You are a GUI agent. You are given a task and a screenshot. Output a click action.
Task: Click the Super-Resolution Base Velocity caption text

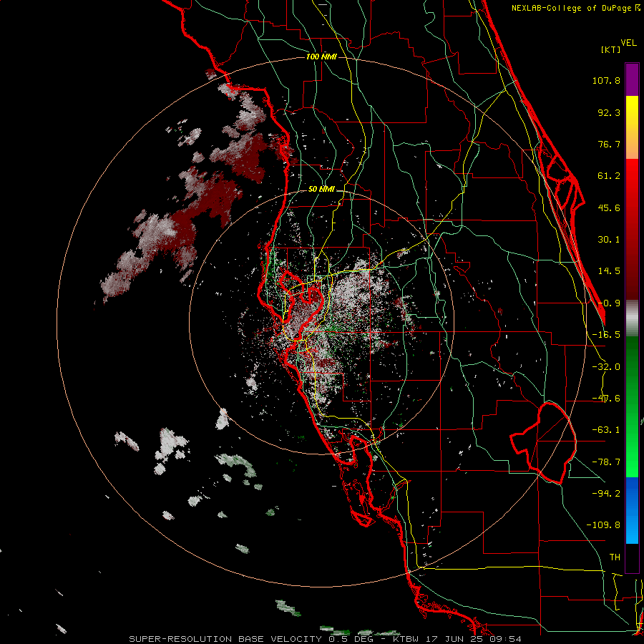pos(326,639)
